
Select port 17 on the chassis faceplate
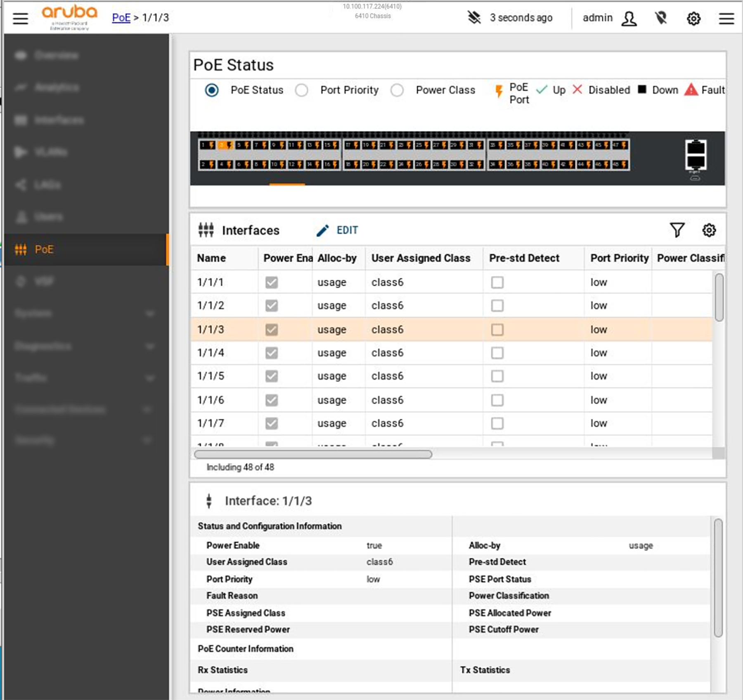tap(352, 145)
